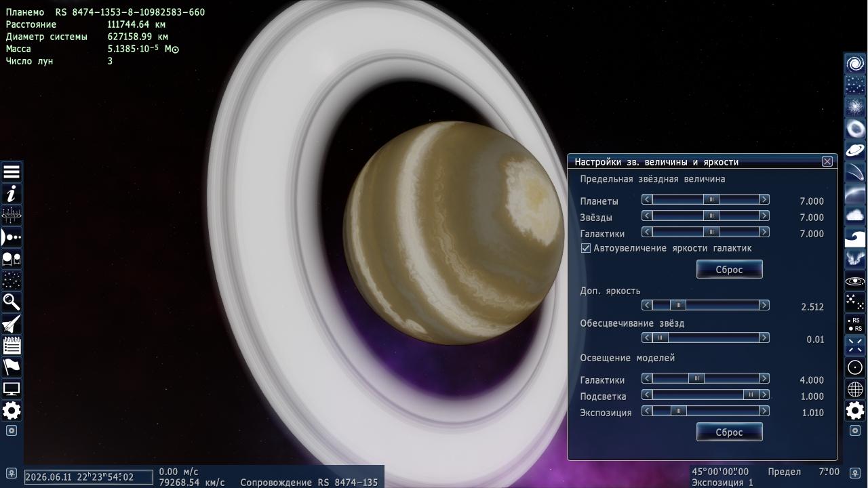The width and height of the screenshot is (868, 488).
Task: Click the Диаметр системы info row
Action: [x=87, y=37]
